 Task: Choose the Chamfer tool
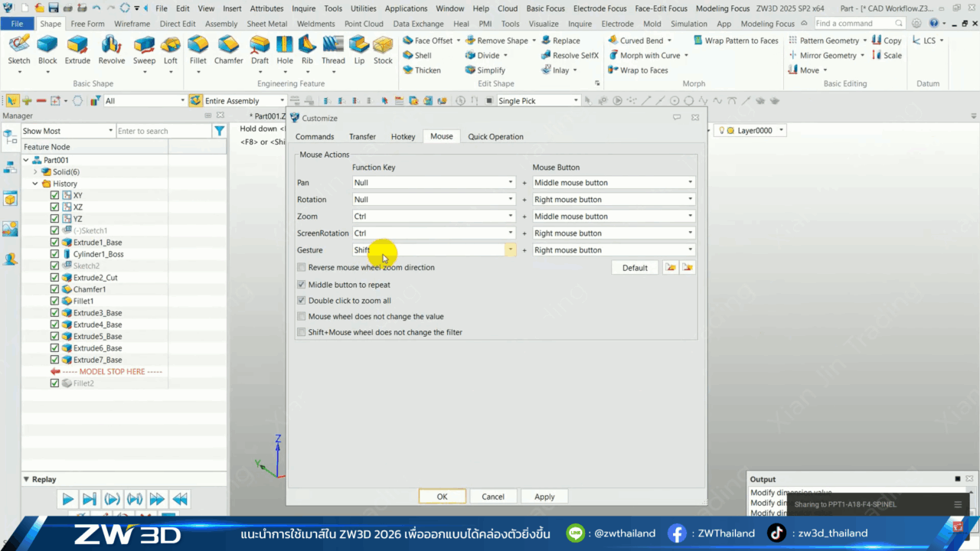pyautogui.click(x=228, y=48)
